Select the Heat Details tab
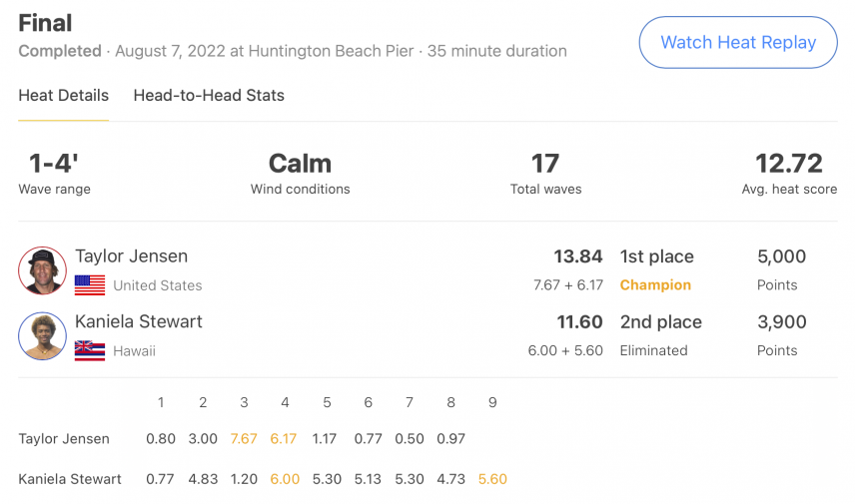 pyautogui.click(x=64, y=96)
